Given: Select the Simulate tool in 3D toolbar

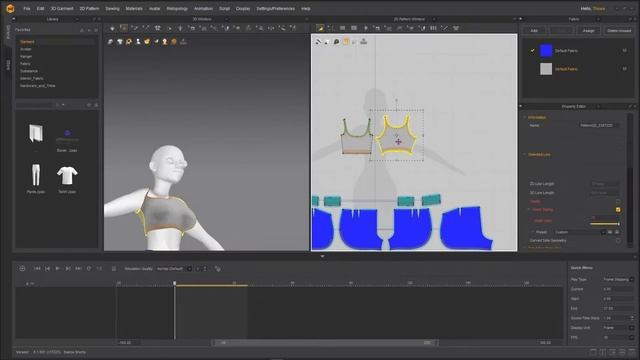Looking at the screenshot, I should point(112,28).
